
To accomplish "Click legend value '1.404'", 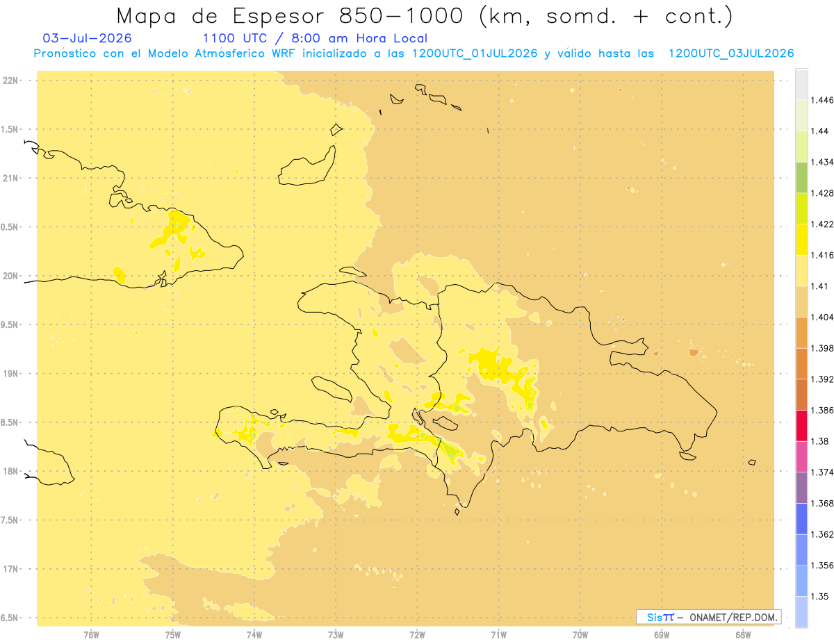I will pyautogui.click(x=821, y=317).
